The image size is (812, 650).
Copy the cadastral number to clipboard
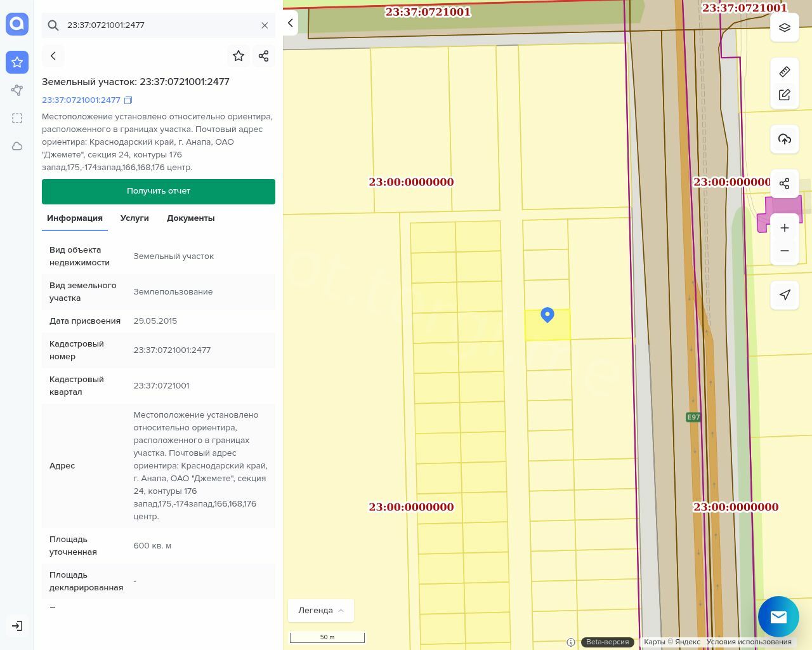click(128, 100)
